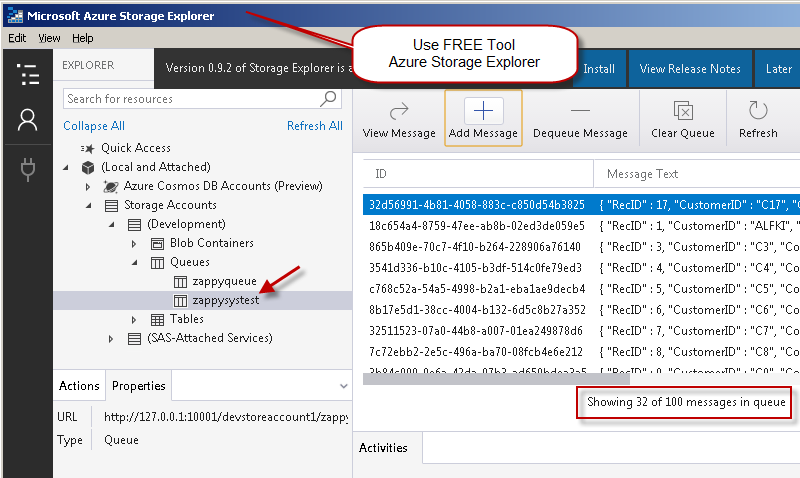Click the SAS-Attached Services icon

(x=134, y=339)
